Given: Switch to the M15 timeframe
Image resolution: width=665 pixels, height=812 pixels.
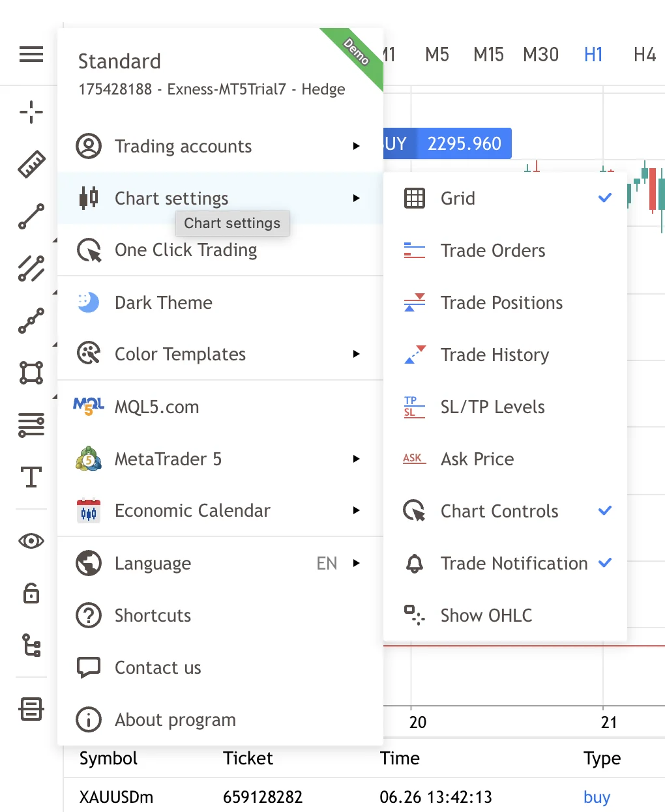Looking at the screenshot, I should [488, 55].
